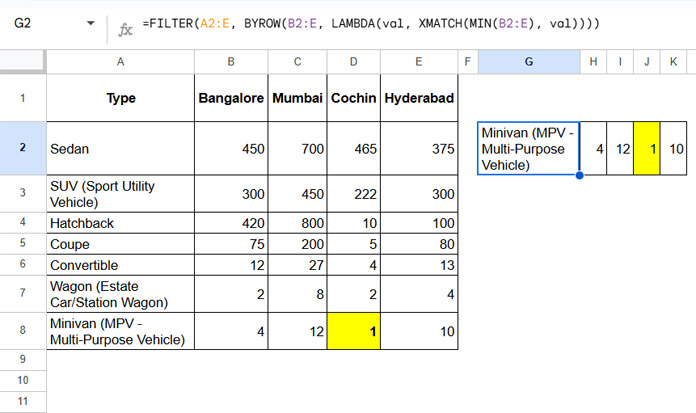
Task: Select column E header
Action: click(419, 62)
